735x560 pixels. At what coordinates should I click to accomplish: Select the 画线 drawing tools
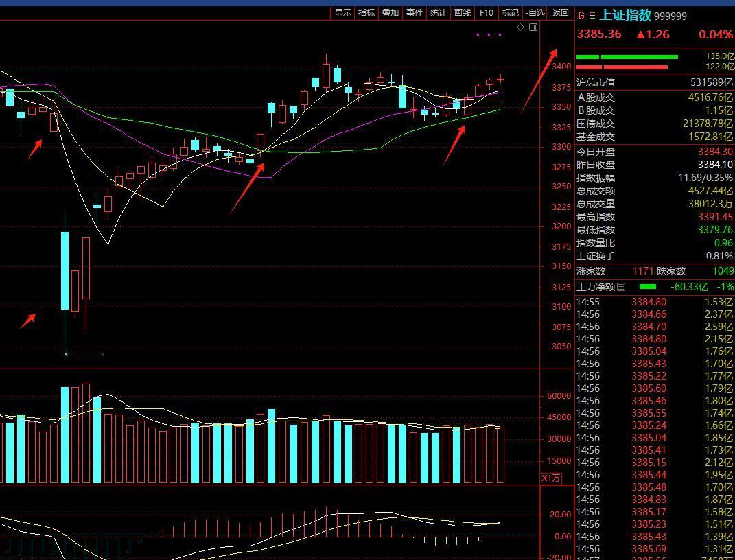(462, 13)
